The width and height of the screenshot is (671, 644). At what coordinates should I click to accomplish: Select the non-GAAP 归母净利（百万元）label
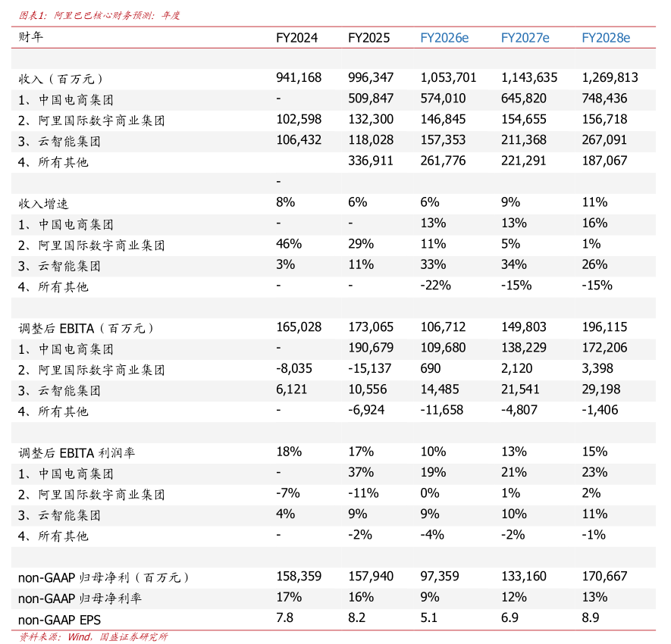pyautogui.click(x=103, y=577)
